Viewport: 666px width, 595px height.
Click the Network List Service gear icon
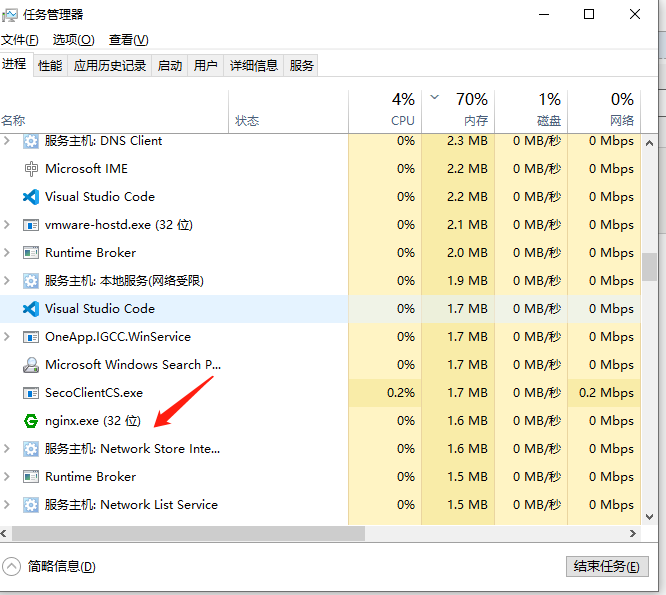[31, 505]
